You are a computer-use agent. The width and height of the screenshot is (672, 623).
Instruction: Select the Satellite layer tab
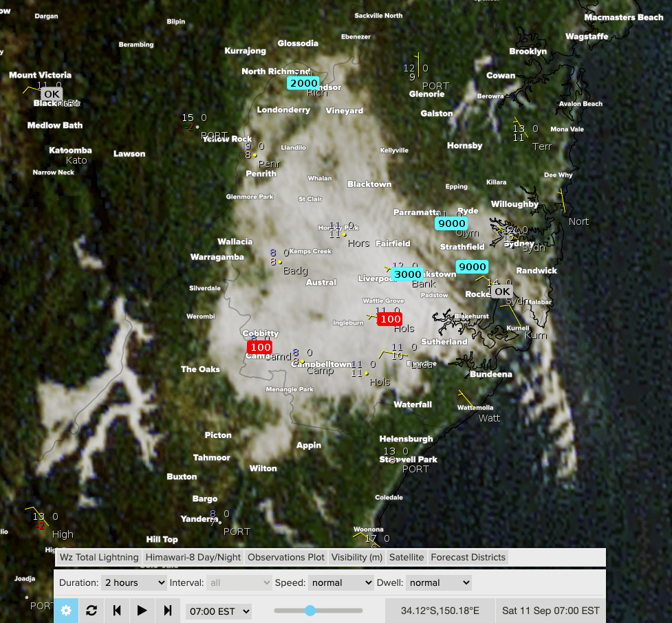pos(407,557)
